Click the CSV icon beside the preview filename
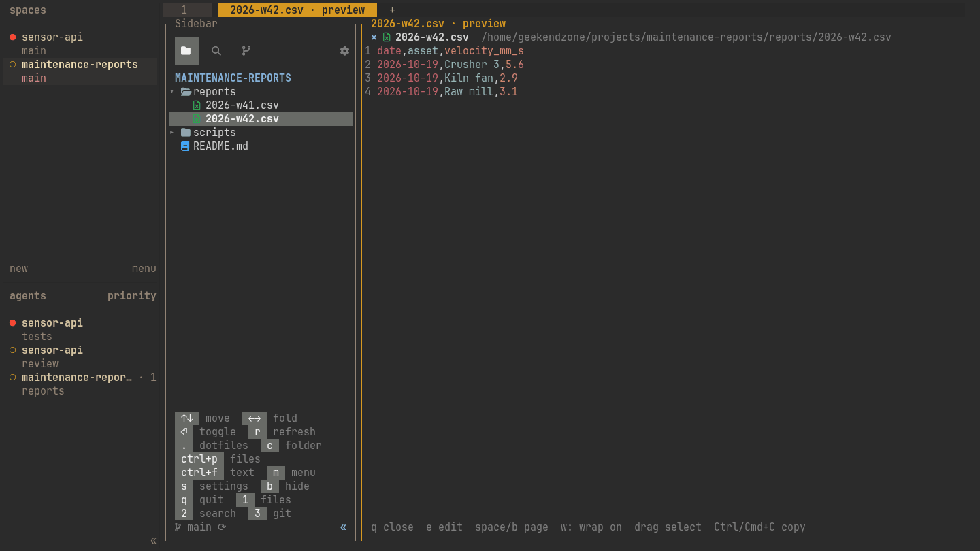980x551 pixels. 387,37
